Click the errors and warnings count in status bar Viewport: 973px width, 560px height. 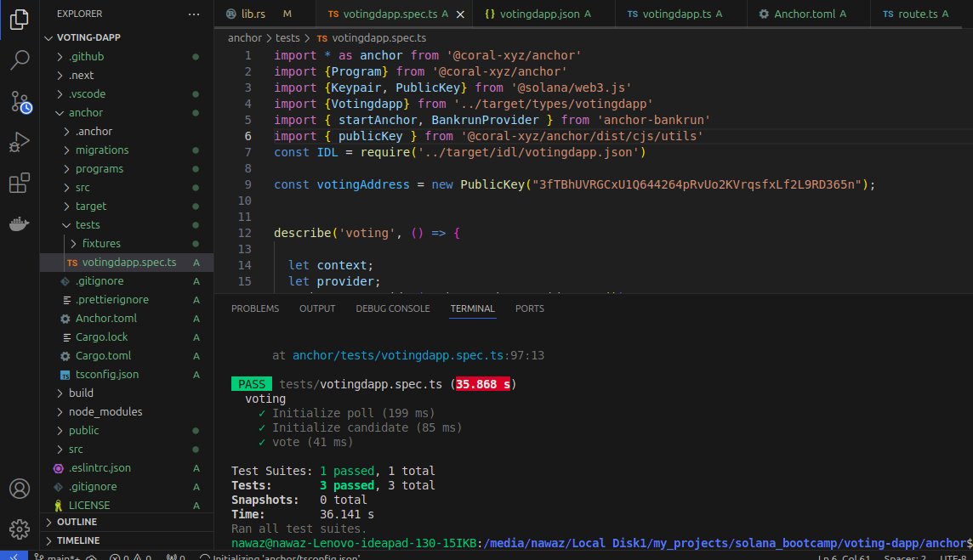point(129,557)
